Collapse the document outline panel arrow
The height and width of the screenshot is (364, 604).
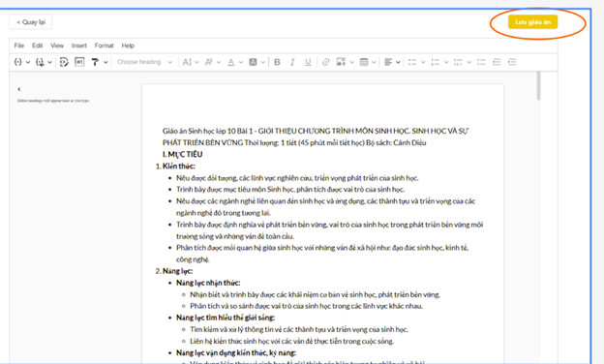(x=19, y=89)
